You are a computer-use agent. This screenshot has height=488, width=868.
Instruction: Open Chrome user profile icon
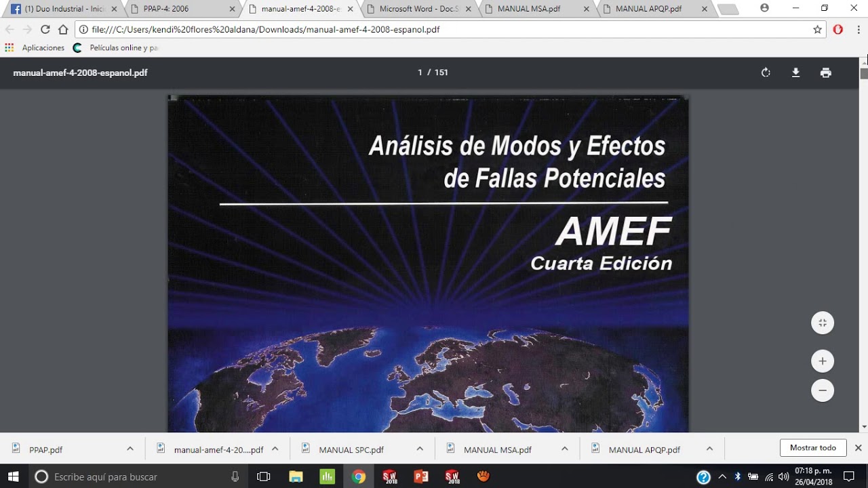point(764,8)
